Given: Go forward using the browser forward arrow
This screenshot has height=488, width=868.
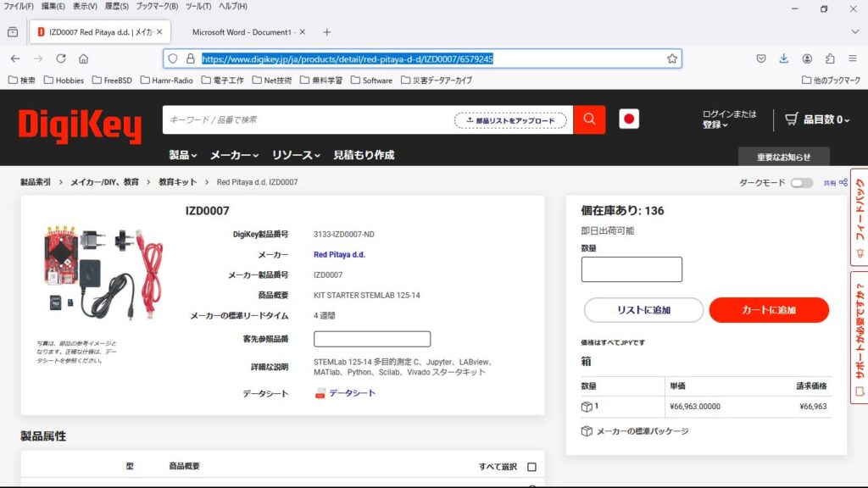Looking at the screenshot, I should [x=38, y=58].
